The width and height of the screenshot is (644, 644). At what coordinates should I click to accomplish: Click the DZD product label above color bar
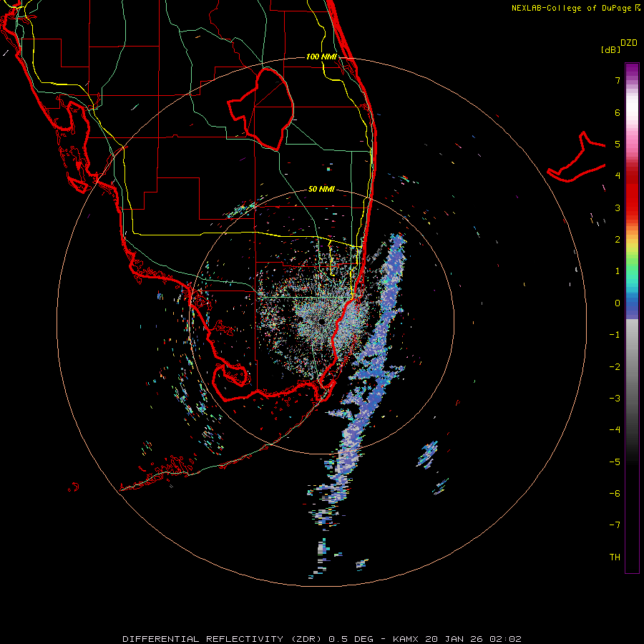click(x=629, y=43)
